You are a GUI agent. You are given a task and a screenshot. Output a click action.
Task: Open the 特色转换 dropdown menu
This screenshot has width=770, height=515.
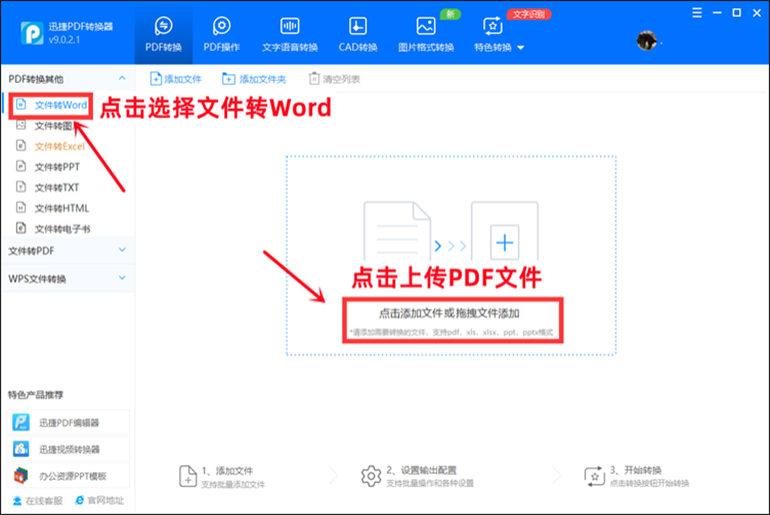pyautogui.click(x=499, y=47)
